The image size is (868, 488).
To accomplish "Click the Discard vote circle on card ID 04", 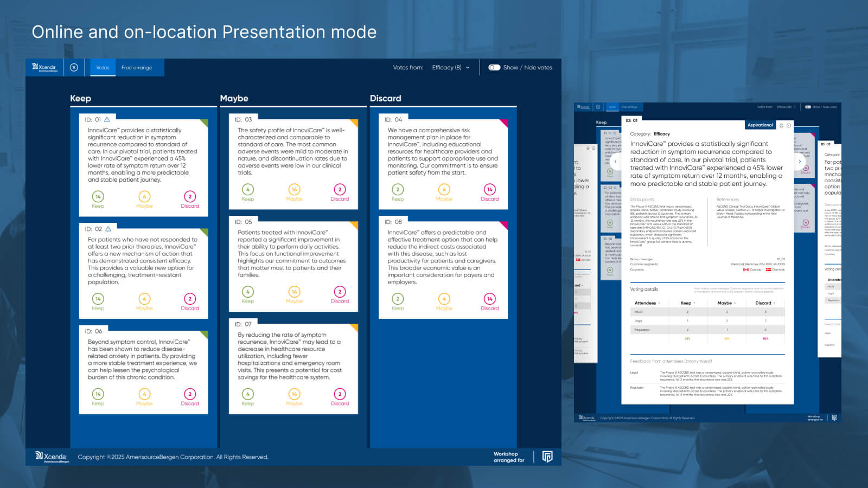I will point(489,190).
